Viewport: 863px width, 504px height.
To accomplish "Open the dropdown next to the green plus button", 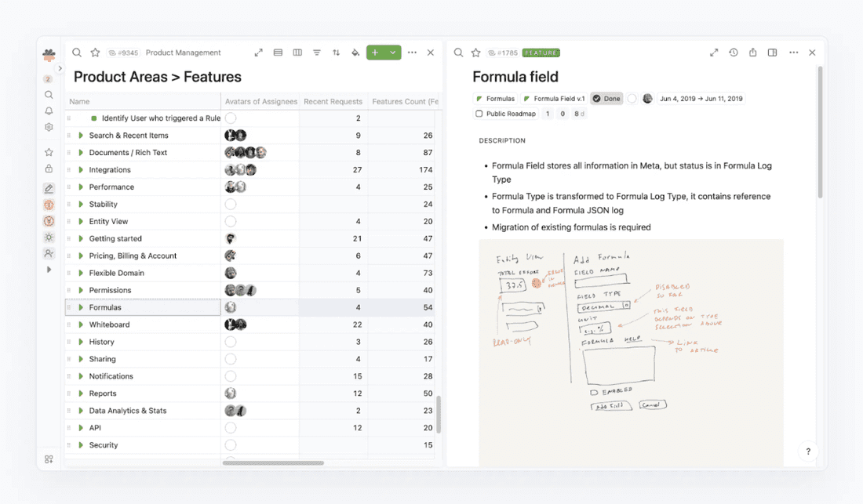I will tap(391, 52).
